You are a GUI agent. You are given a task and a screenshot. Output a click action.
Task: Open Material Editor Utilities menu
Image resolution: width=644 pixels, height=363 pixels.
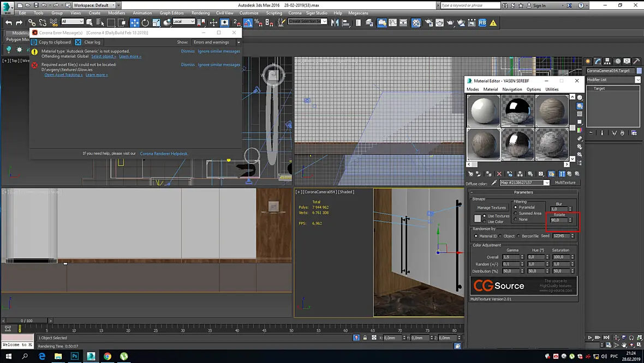click(552, 89)
